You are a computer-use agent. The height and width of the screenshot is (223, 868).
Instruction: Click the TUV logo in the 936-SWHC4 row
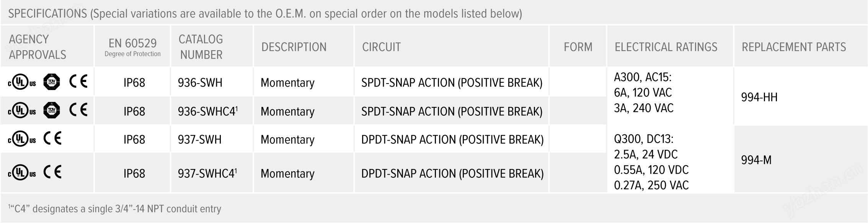pyautogui.click(x=52, y=111)
